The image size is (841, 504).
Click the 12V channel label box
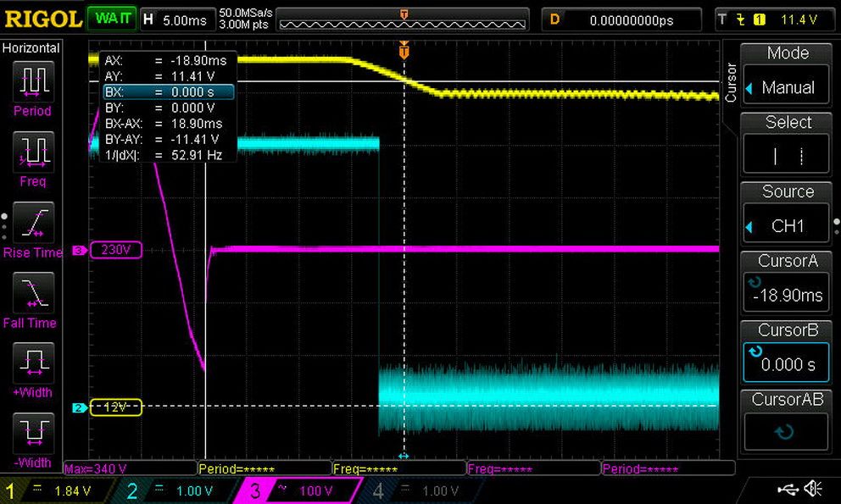(116, 407)
